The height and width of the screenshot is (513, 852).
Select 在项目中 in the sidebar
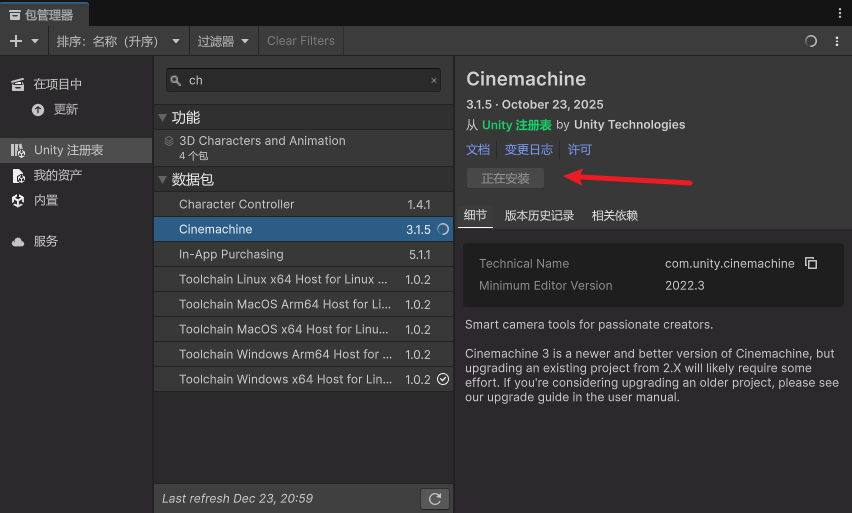click(x=76, y=84)
